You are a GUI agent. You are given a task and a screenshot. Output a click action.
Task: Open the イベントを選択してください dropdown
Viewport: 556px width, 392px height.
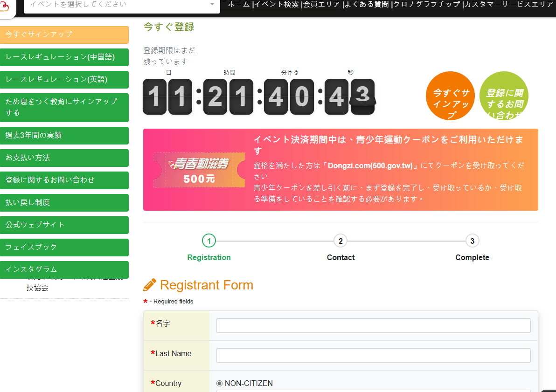117,4
